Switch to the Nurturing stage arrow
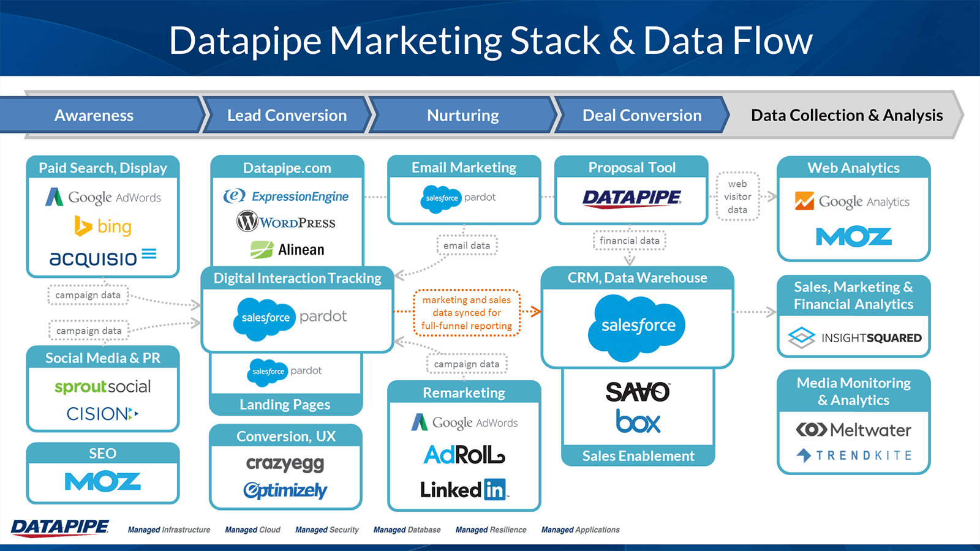This screenshot has height=551, width=980. pyautogui.click(x=463, y=115)
